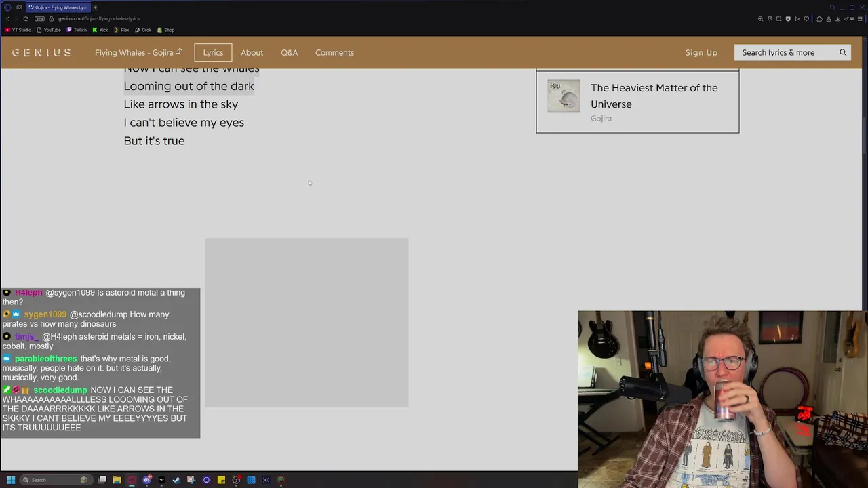
Task: Open the Windows Start menu
Action: coord(11,480)
